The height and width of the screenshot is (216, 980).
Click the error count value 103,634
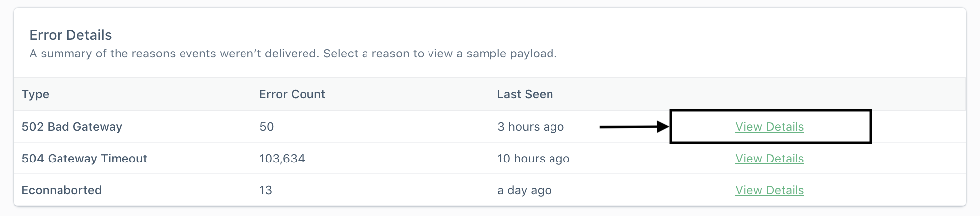click(282, 159)
